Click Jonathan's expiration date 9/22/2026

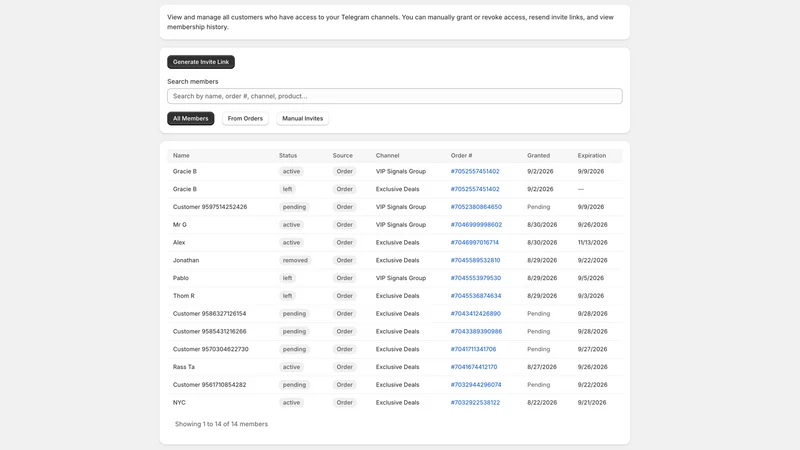click(x=592, y=260)
